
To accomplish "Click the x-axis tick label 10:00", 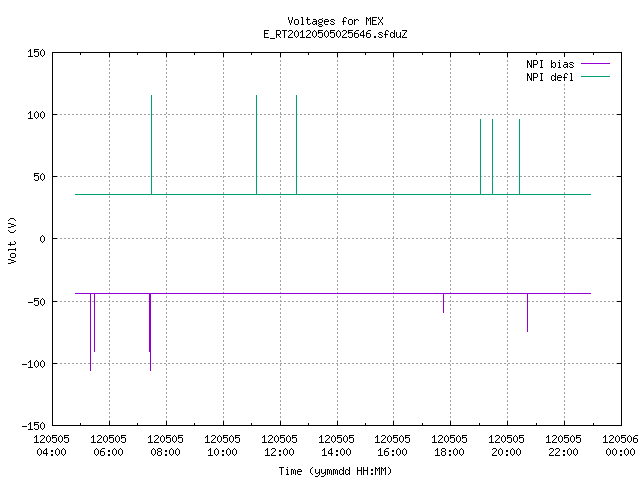I will [222, 452].
